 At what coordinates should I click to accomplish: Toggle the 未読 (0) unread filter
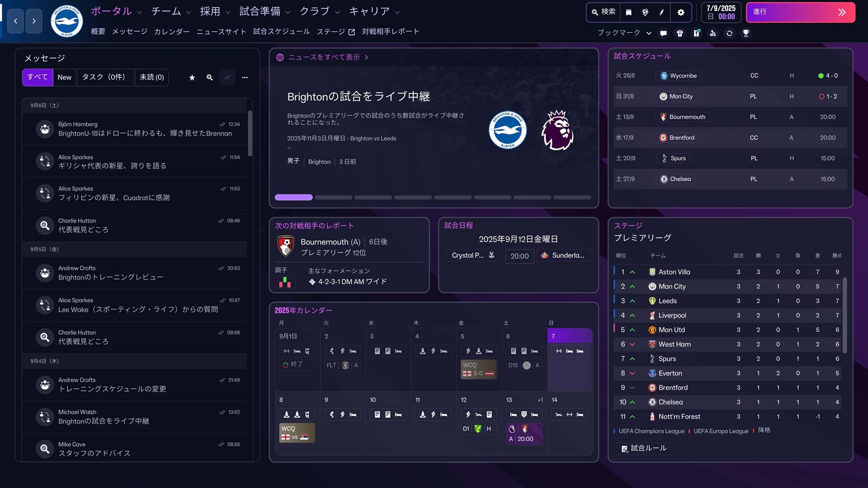[x=152, y=77]
